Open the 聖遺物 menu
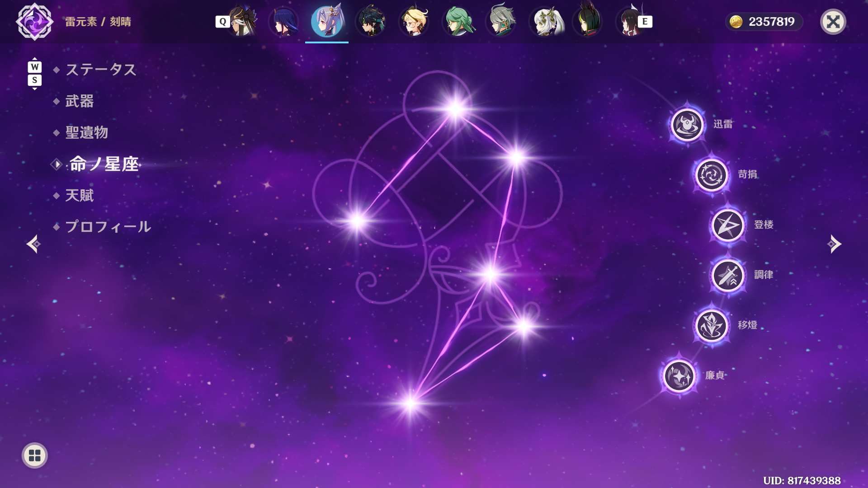 (87, 132)
